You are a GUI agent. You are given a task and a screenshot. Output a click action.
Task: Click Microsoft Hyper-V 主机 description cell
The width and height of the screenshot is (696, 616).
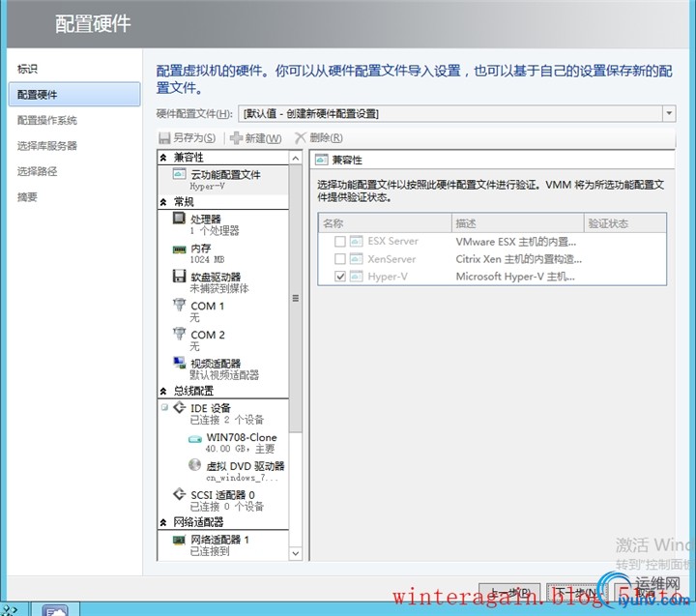(x=515, y=277)
